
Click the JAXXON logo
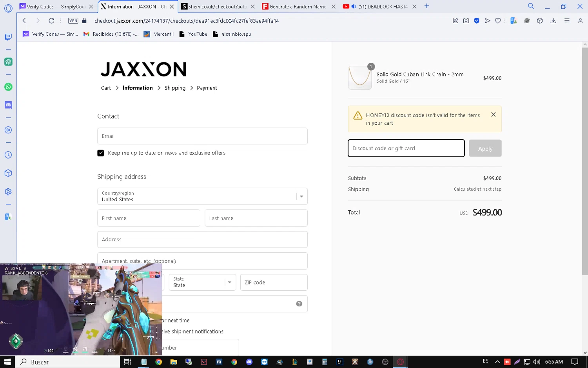click(x=143, y=69)
